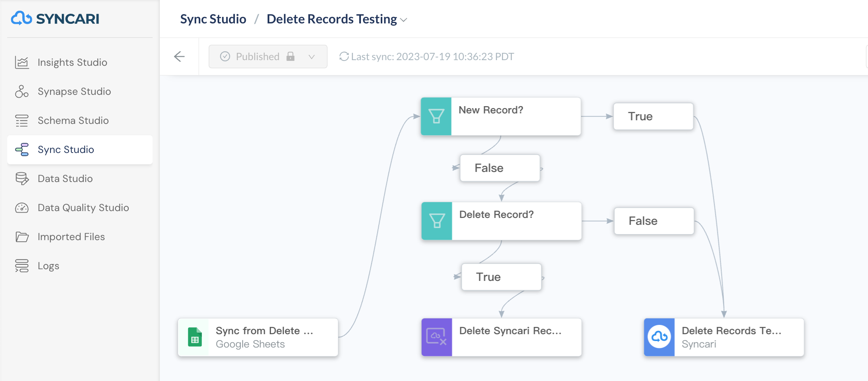This screenshot has height=381, width=868.
Task: Open Schema Studio menu item
Action: [80, 120]
